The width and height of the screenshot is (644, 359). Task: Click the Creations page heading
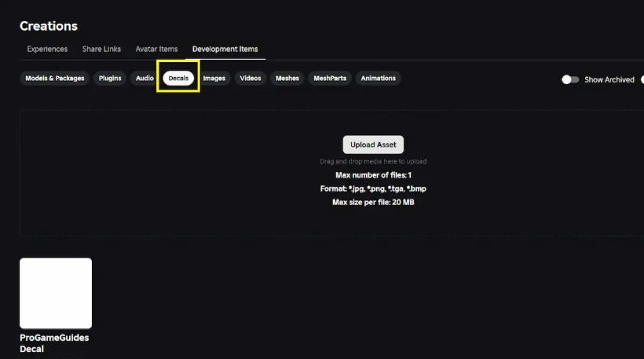tap(49, 26)
